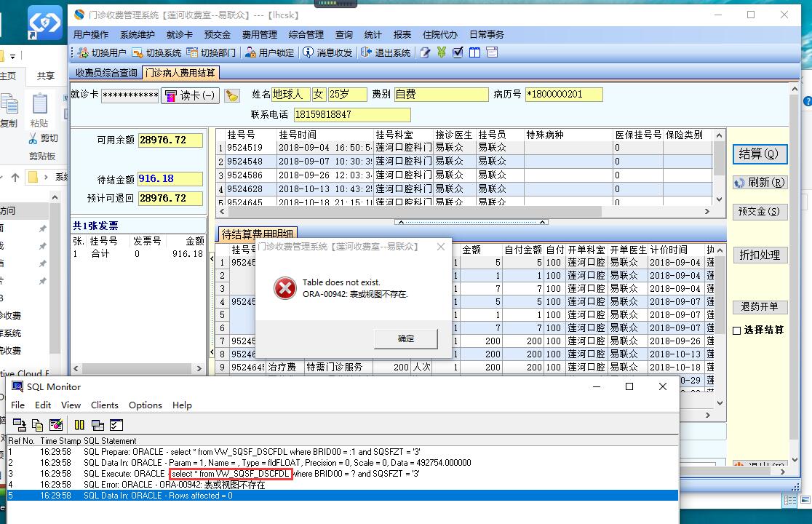This screenshot has height=524, width=812.
Task: Click the 读卡(-) read card button
Action: click(x=191, y=95)
